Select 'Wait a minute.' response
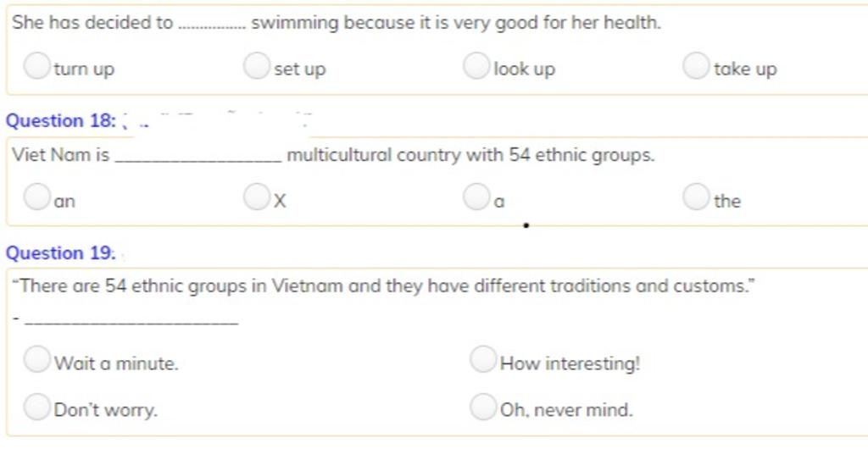 36,359
